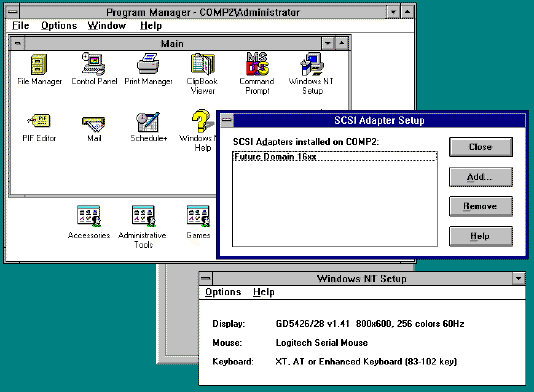Open the Window menu in Program Manager

pyautogui.click(x=107, y=26)
